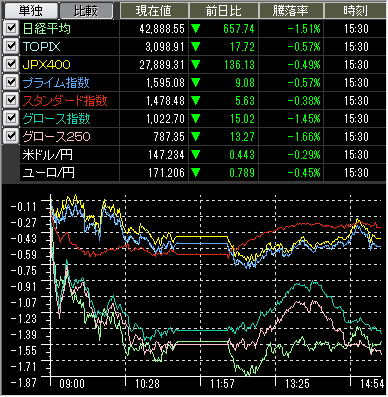Toggle the スタンダード指数 checkbox
Viewport: 388px width, 397px height.
11,100
